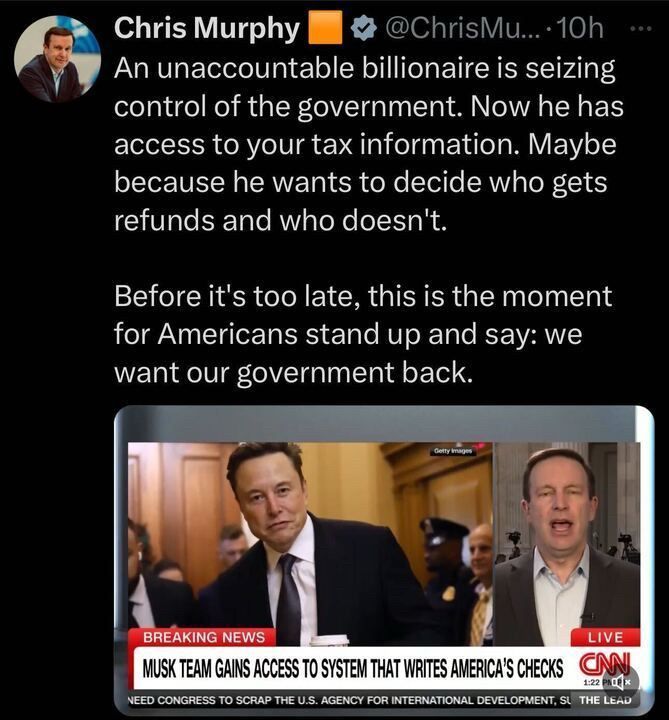Open the Chris Murphy display name link
The width and height of the screenshot is (669, 720).
click(207, 28)
